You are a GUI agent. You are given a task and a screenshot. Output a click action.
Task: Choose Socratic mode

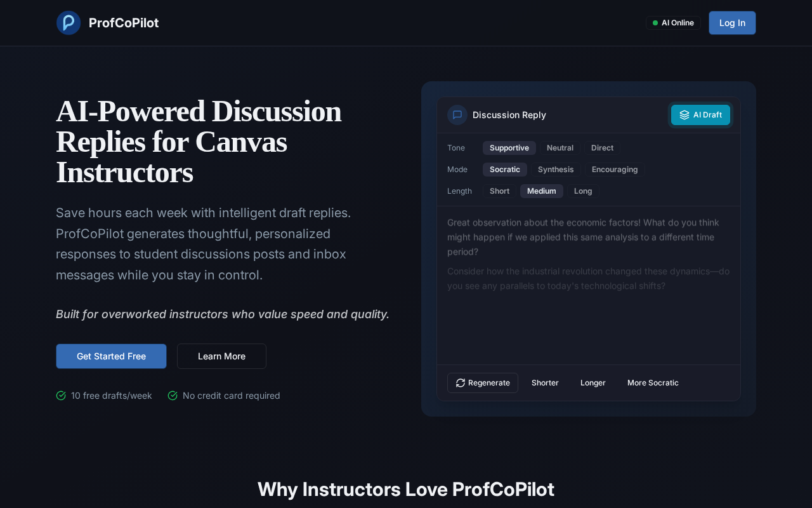point(505,170)
